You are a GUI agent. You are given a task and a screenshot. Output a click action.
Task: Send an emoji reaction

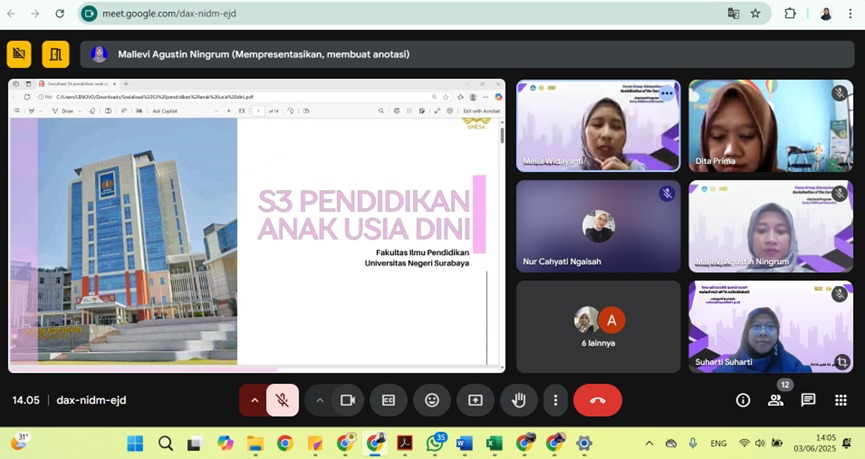pyautogui.click(x=432, y=400)
